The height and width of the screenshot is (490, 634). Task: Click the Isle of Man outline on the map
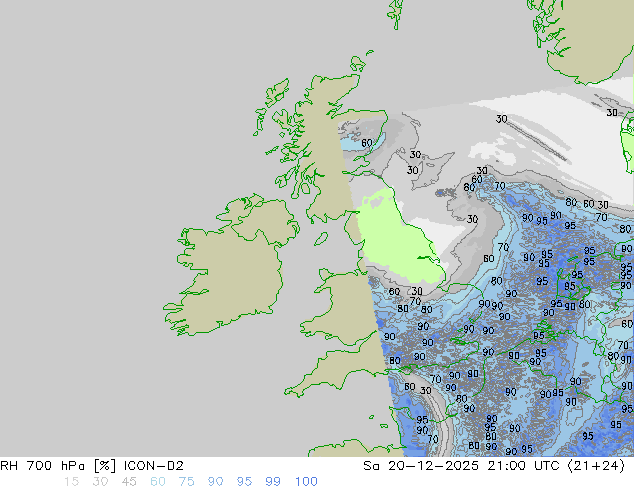(x=321, y=239)
